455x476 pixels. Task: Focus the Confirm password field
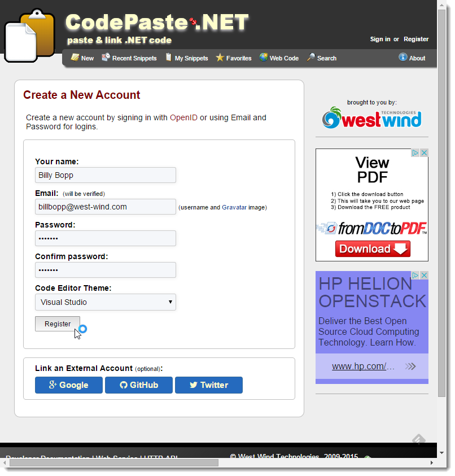(106, 270)
